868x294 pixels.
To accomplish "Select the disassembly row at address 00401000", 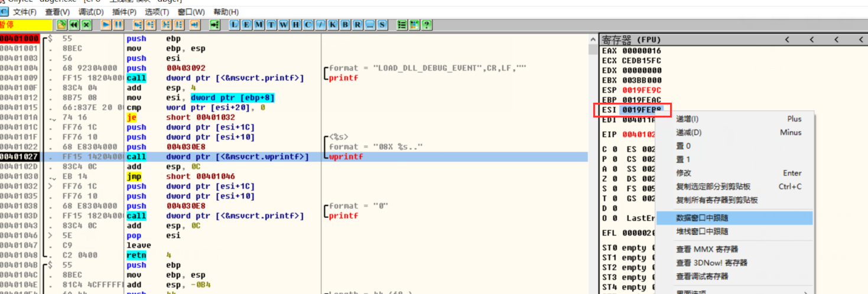I will [x=294, y=38].
